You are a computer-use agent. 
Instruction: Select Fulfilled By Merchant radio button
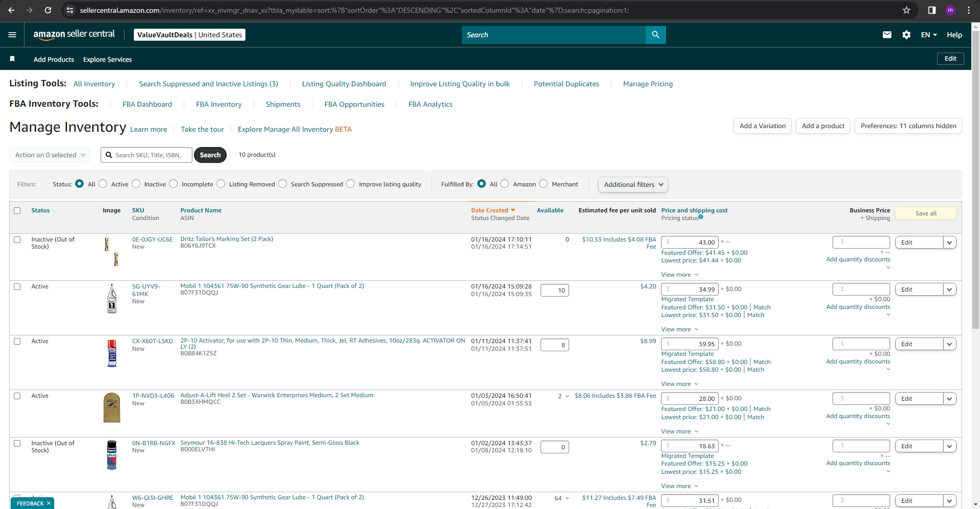544,184
